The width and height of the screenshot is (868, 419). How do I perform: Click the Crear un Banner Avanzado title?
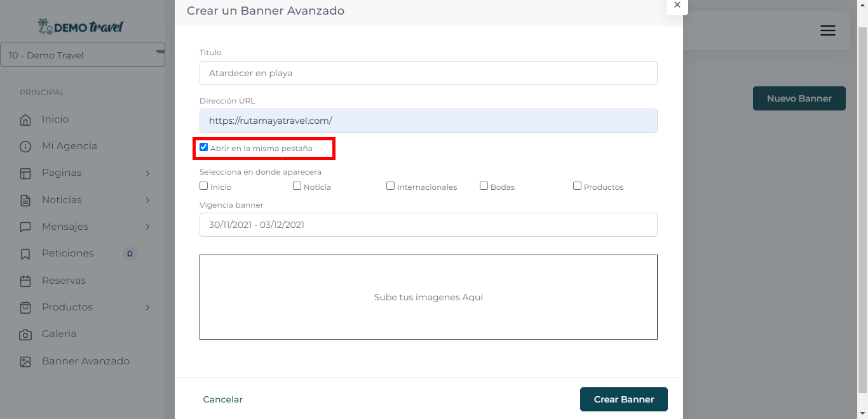266,11
